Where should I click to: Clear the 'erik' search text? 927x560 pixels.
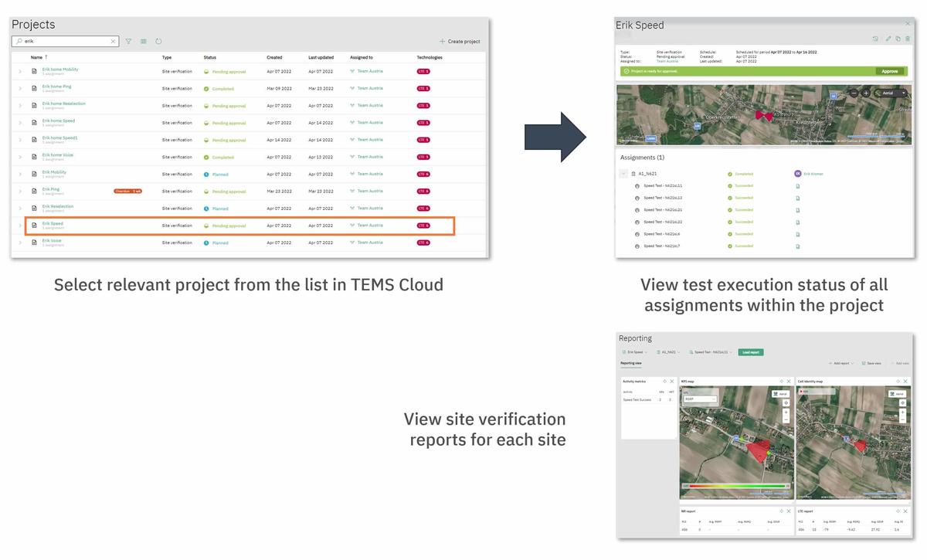point(113,42)
